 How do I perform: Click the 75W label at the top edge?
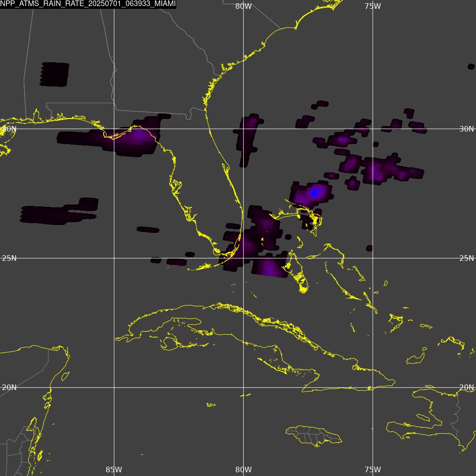[x=373, y=6]
